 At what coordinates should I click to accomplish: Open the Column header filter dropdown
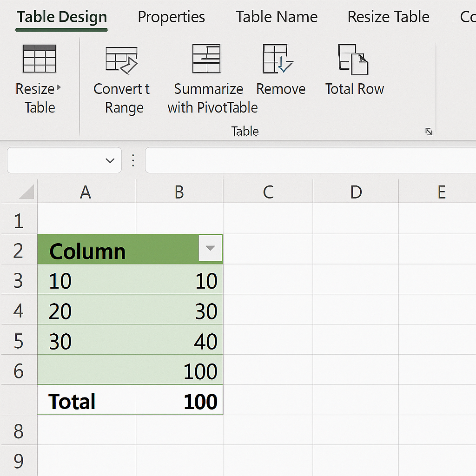pyautogui.click(x=210, y=248)
